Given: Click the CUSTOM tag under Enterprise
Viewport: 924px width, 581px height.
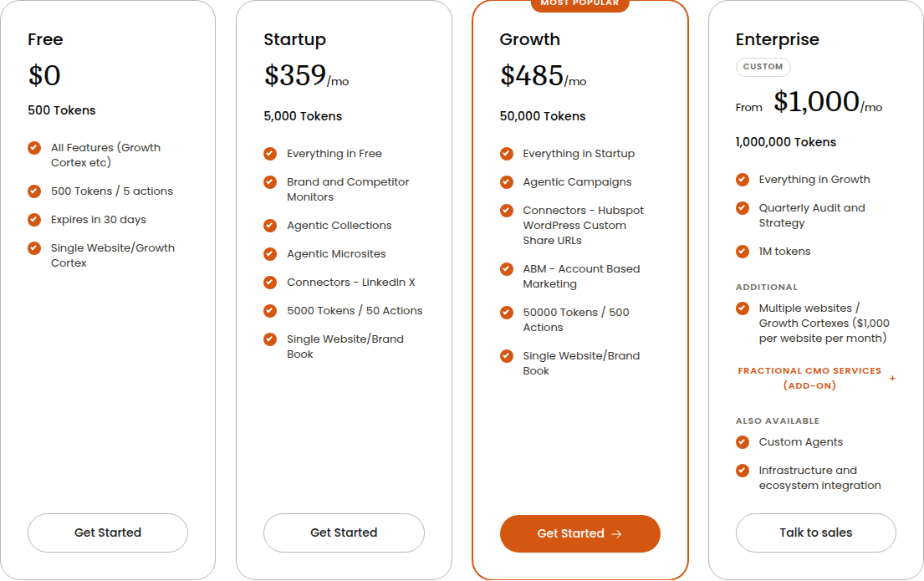Looking at the screenshot, I should pyautogui.click(x=763, y=67).
